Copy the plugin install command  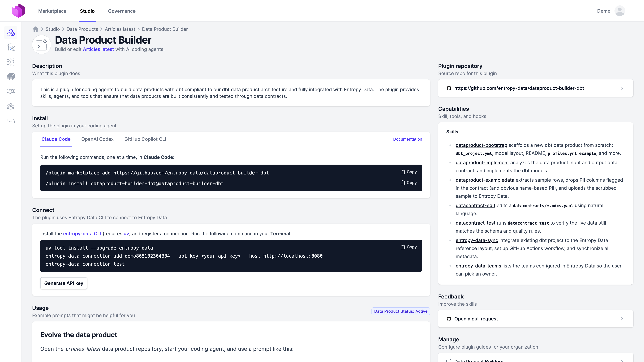(x=409, y=183)
